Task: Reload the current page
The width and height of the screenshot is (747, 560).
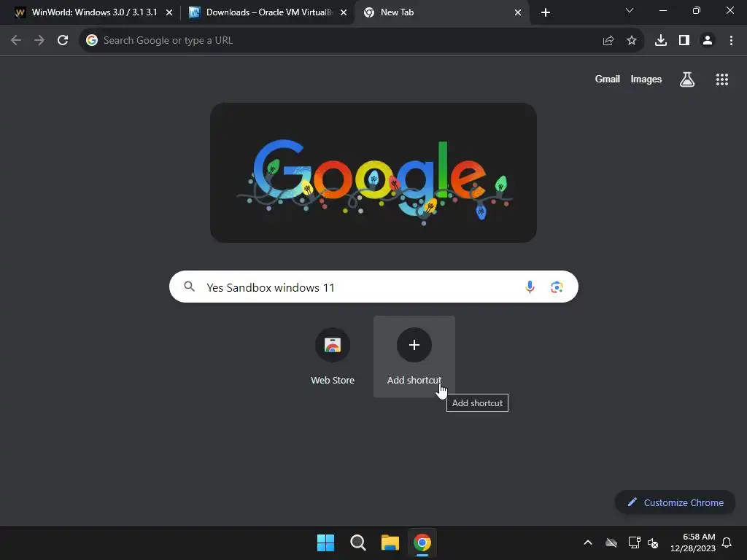Action: point(63,41)
